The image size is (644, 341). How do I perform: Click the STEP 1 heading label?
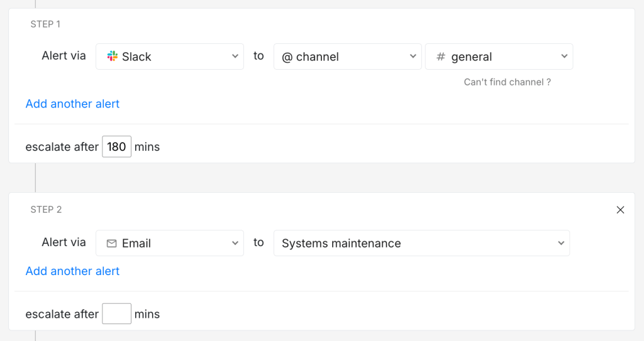pos(45,24)
